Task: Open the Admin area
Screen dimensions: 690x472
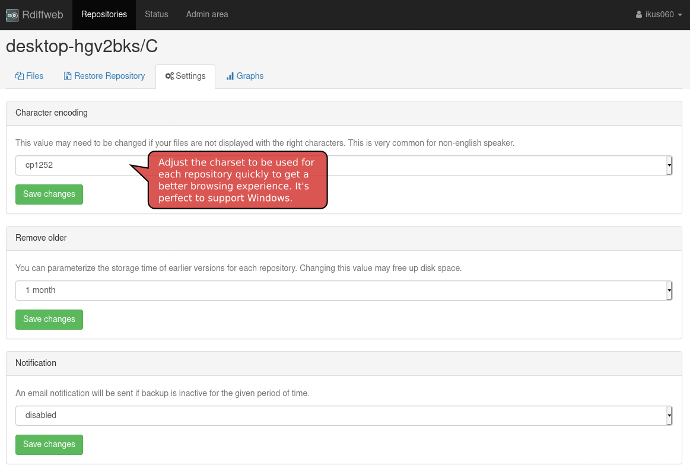Action: [x=207, y=15]
